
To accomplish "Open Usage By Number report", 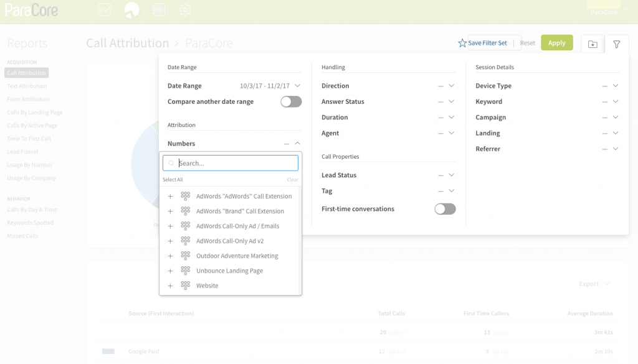I will [x=30, y=165].
